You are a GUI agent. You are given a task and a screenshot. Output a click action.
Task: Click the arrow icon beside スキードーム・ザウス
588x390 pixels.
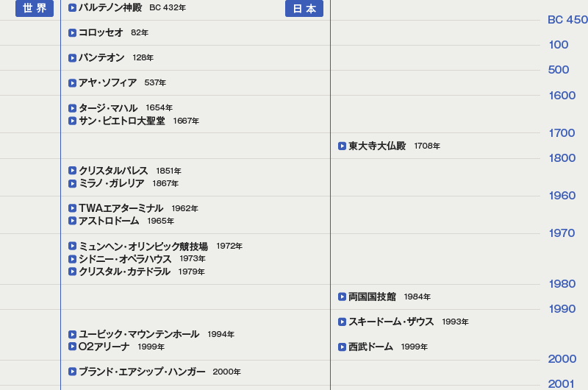coord(342,322)
